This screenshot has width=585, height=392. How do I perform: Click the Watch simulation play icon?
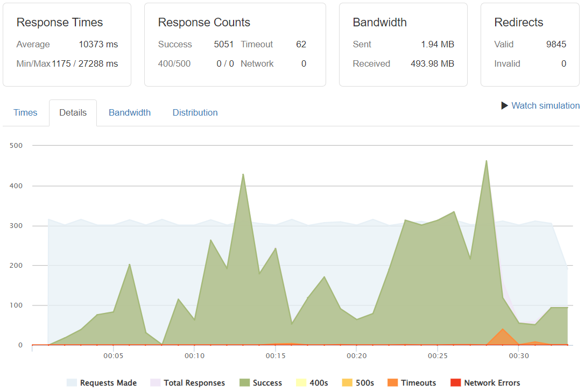pos(504,106)
